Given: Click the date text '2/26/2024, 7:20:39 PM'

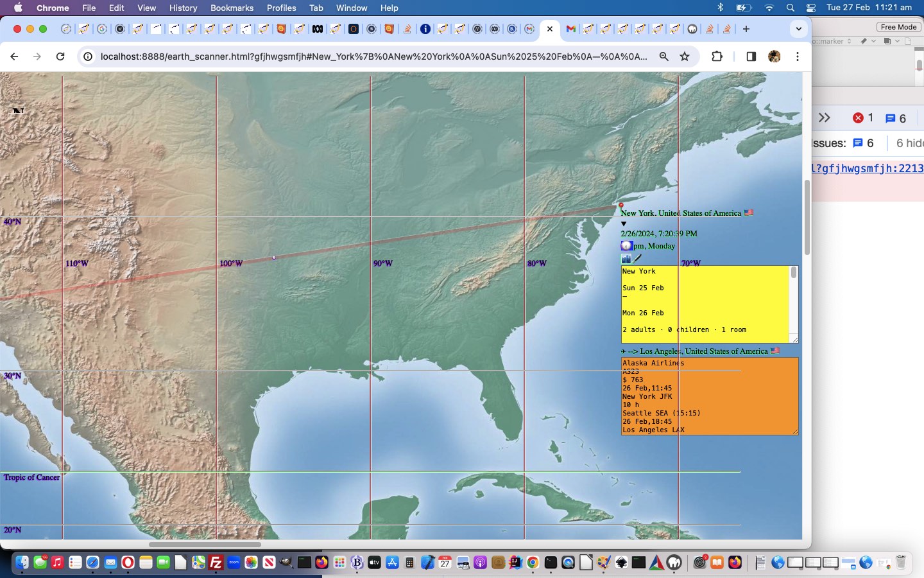Looking at the screenshot, I should click(x=659, y=234).
